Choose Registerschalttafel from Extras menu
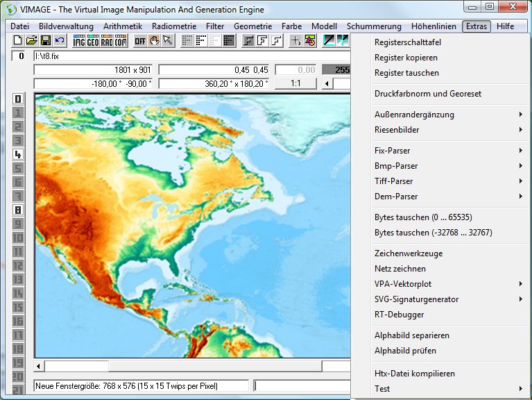Screen dimensions: 532x400 (408, 42)
